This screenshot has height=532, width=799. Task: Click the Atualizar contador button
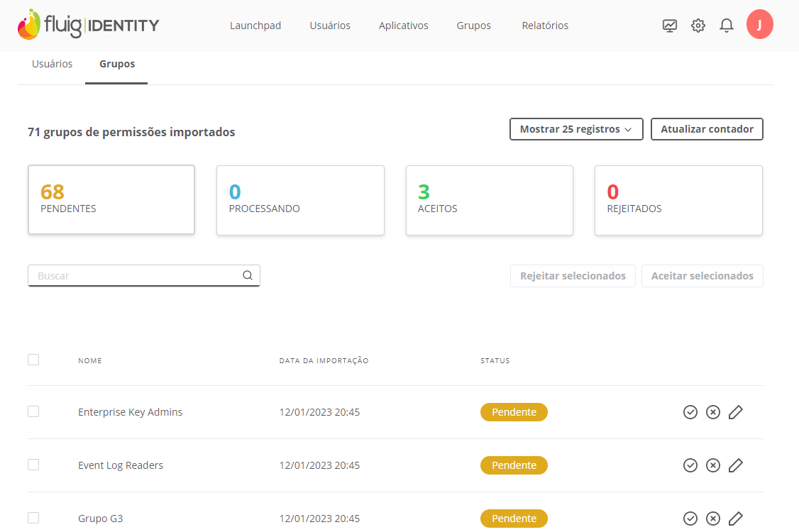click(x=707, y=130)
